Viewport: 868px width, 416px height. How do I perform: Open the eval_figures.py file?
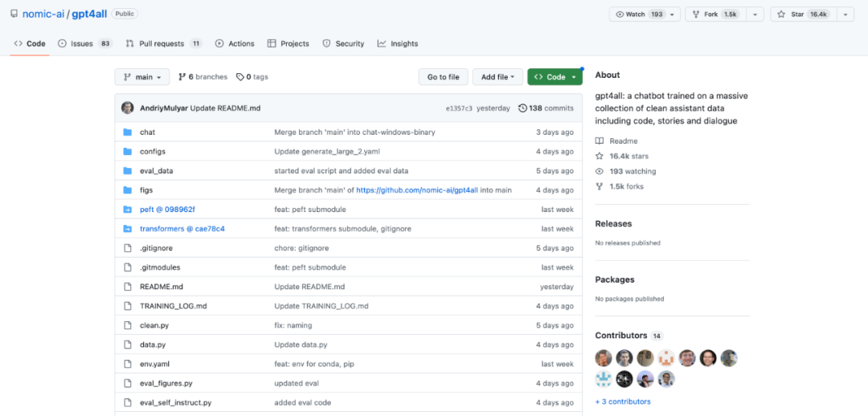click(166, 383)
